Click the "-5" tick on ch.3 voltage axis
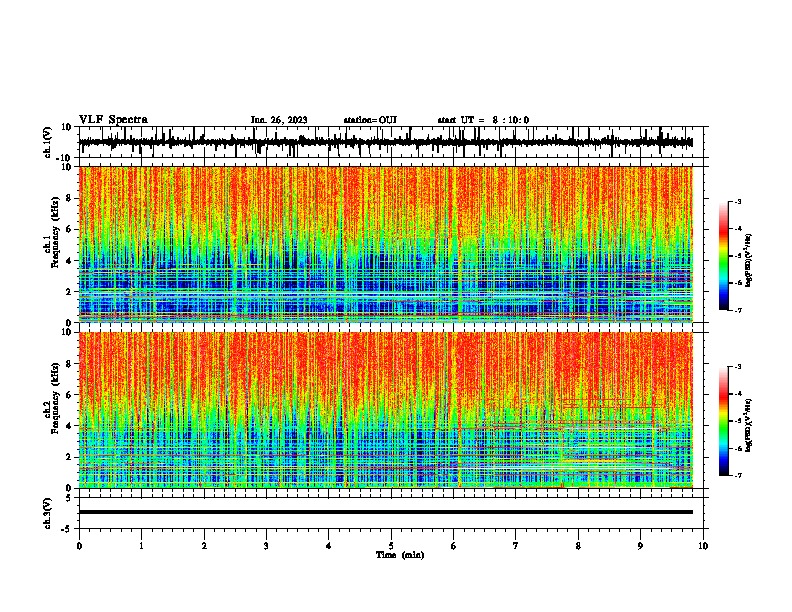 (67, 529)
